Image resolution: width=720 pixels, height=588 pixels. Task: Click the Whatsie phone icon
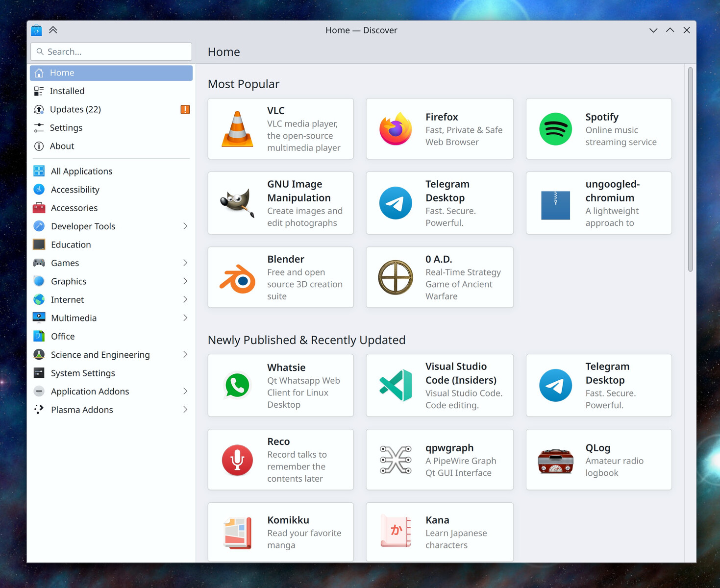[x=237, y=386]
